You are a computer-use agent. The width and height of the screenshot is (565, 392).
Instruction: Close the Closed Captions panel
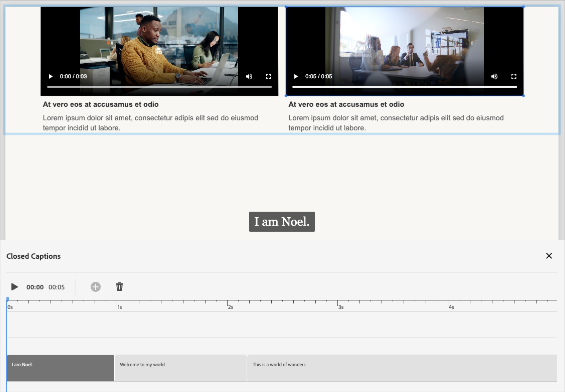[x=549, y=256]
